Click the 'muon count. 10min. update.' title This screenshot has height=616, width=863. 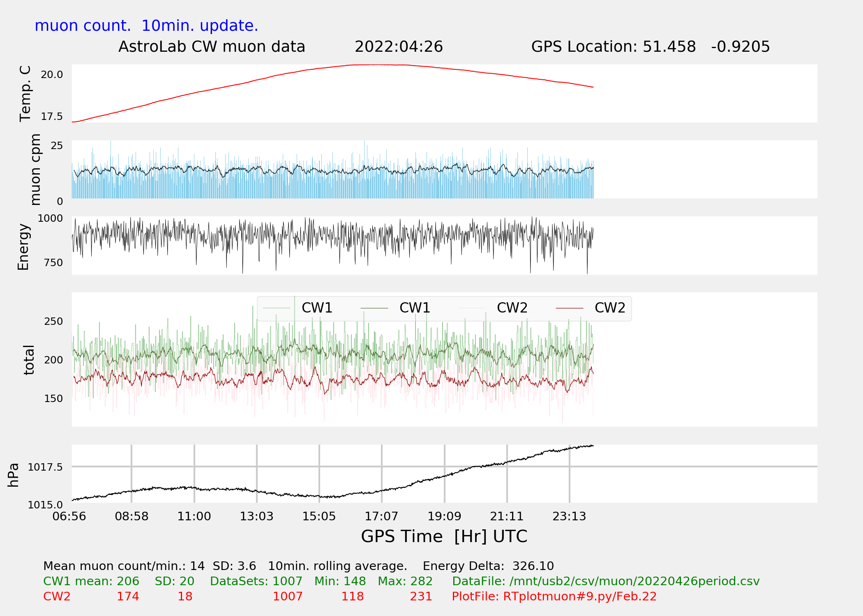146,26
